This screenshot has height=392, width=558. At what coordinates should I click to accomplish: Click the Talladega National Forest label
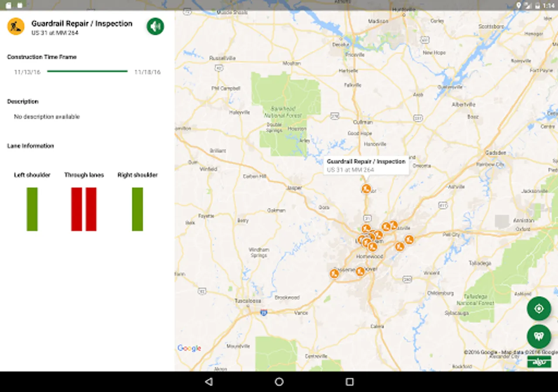[x=475, y=300]
